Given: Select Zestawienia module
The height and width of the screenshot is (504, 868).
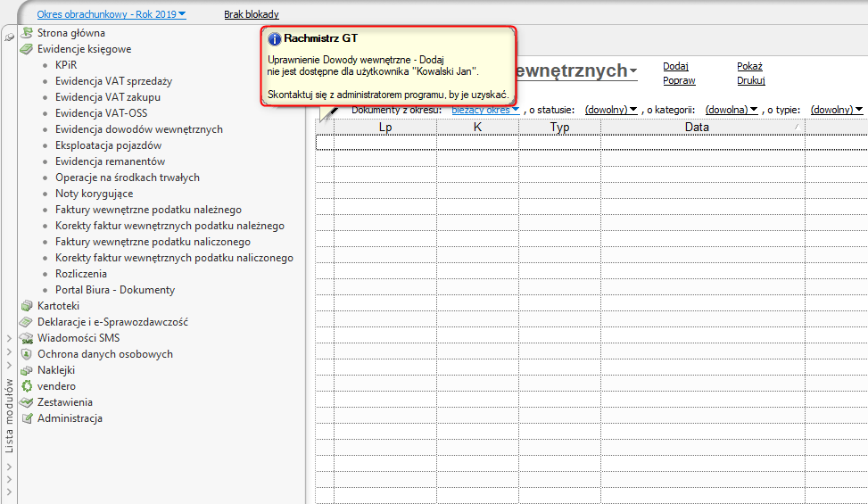Looking at the screenshot, I should (x=65, y=401).
